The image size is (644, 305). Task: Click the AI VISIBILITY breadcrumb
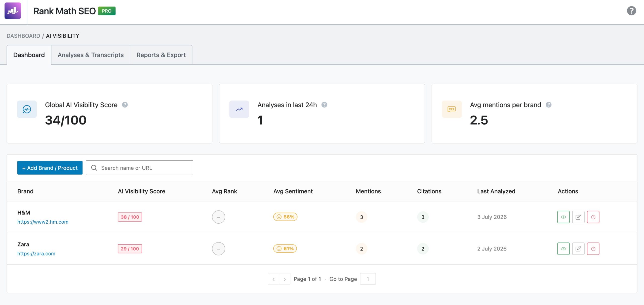(x=63, y=36)
